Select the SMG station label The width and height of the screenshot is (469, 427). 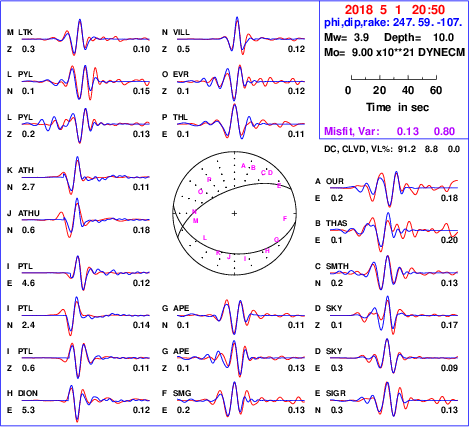pyautogui.click(x=182, y=393)
